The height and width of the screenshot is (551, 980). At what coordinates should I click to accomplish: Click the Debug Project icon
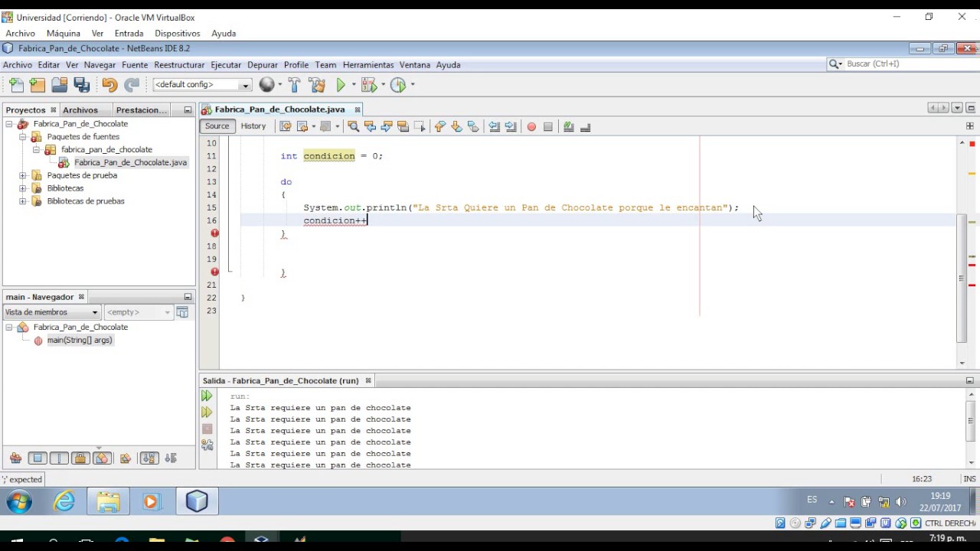368,85
